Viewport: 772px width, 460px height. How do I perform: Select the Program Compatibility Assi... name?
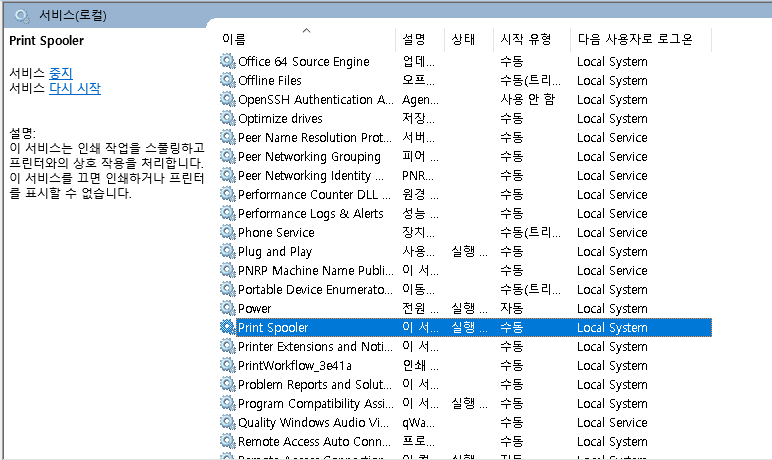[316, 404]
